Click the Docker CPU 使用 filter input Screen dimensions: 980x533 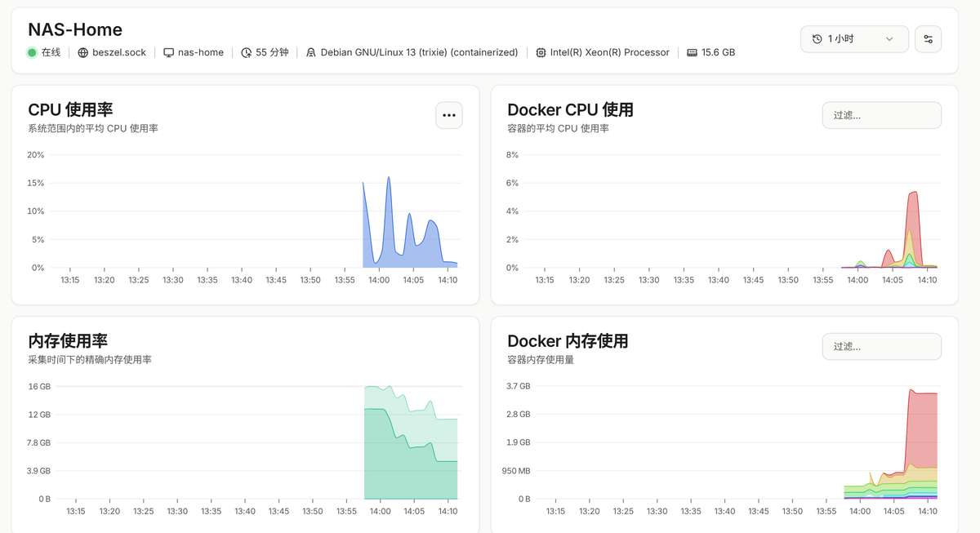point(882,115)
